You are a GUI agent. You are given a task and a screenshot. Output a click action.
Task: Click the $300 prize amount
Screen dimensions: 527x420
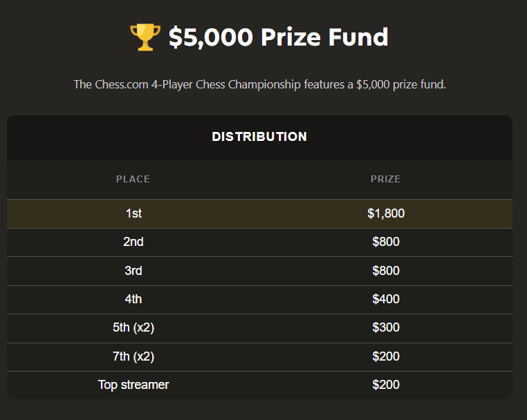click(386, 327)
